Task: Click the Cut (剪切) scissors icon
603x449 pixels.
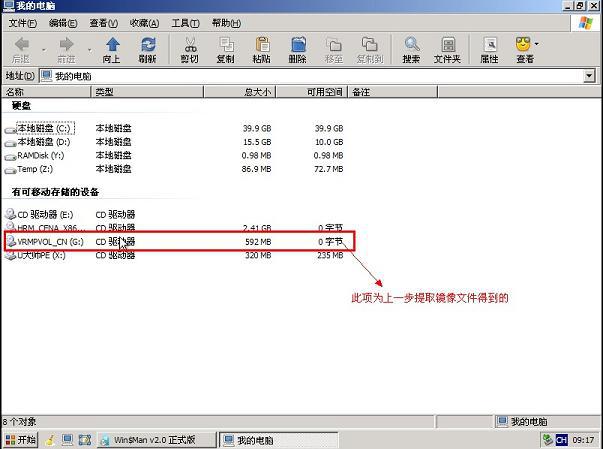Action: coord(190,45)
